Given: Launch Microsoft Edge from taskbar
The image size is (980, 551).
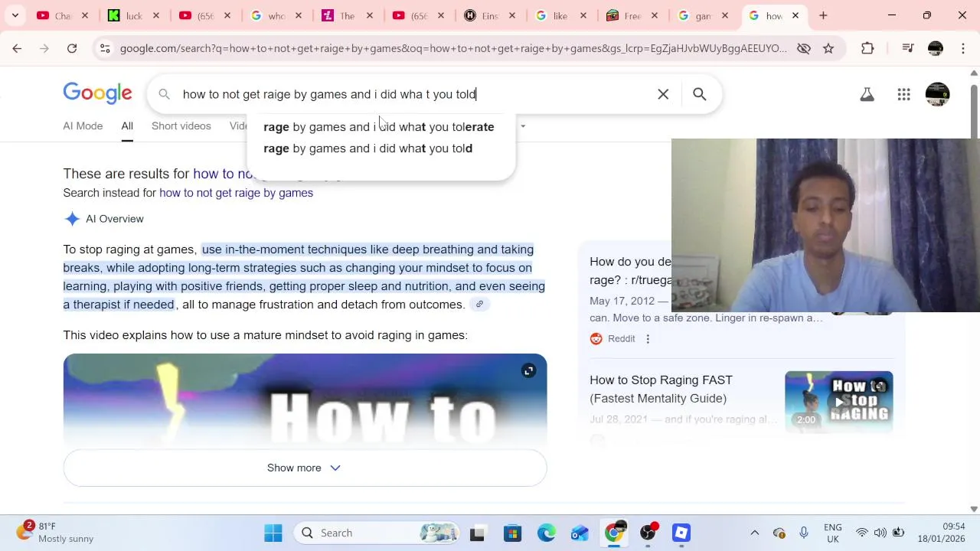Looking at the screenshot, I should tap(546, 533).
